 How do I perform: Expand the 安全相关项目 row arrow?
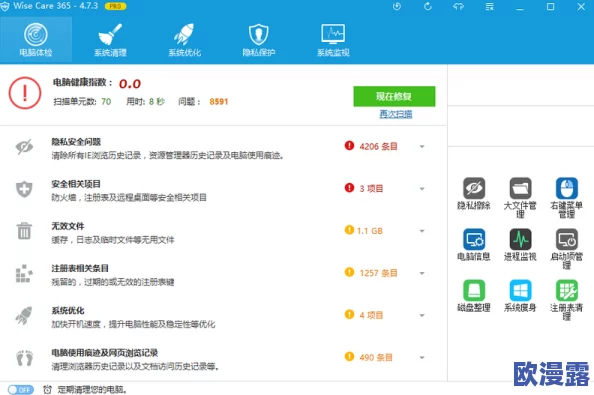point(422,189)
